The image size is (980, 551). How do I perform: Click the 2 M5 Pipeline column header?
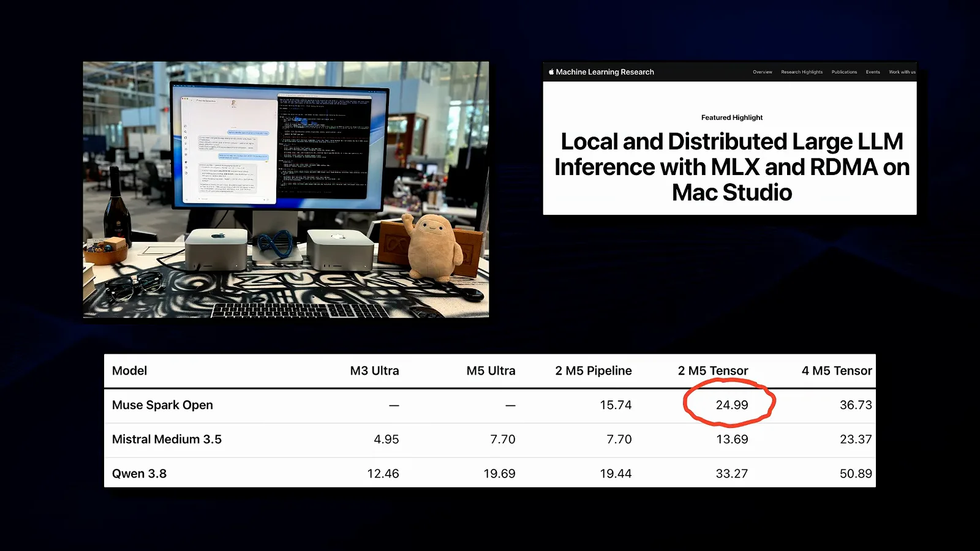(x=594, y=371)
